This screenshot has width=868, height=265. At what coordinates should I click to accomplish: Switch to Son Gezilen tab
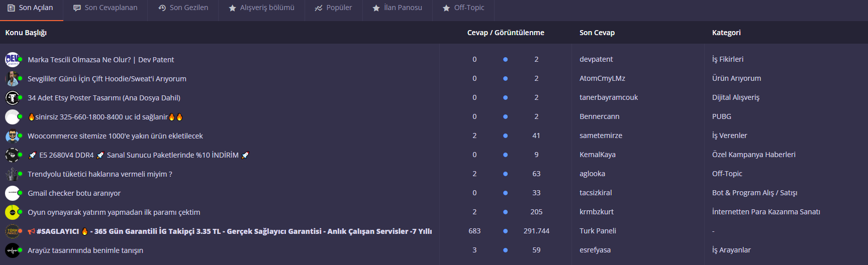pos(183,8)
